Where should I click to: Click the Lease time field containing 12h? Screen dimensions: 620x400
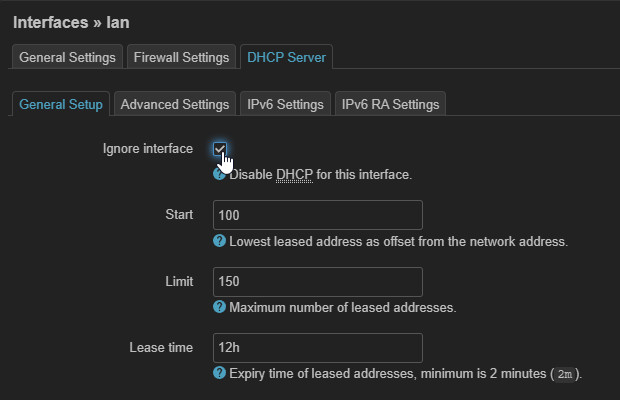point(317,348)
